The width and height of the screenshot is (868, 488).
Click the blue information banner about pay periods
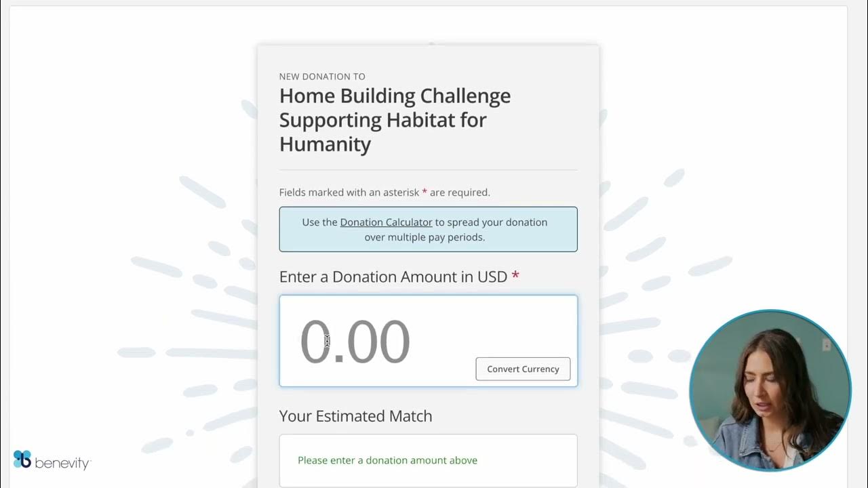click(428, 229)
